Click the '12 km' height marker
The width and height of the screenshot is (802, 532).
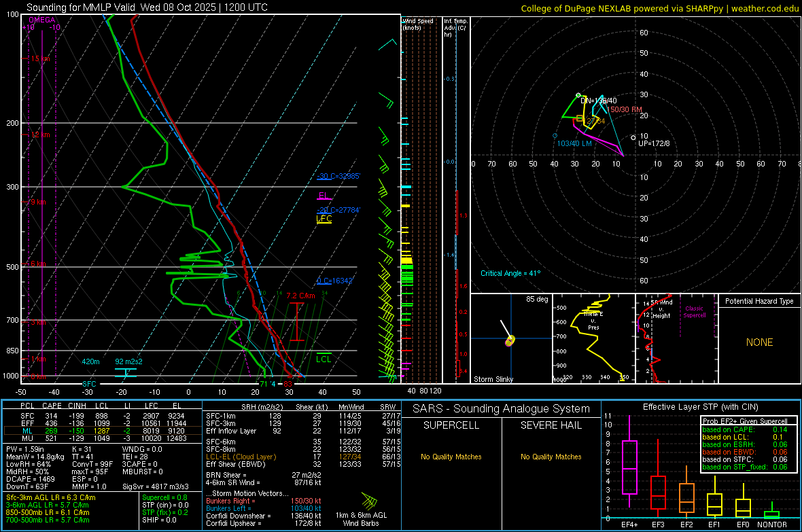[x=40, y=135]
